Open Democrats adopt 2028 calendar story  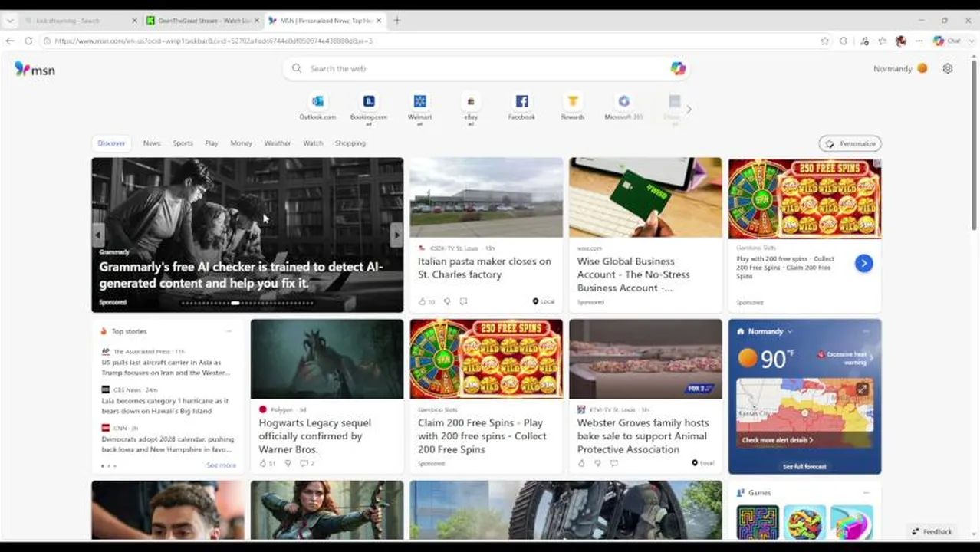168,444
